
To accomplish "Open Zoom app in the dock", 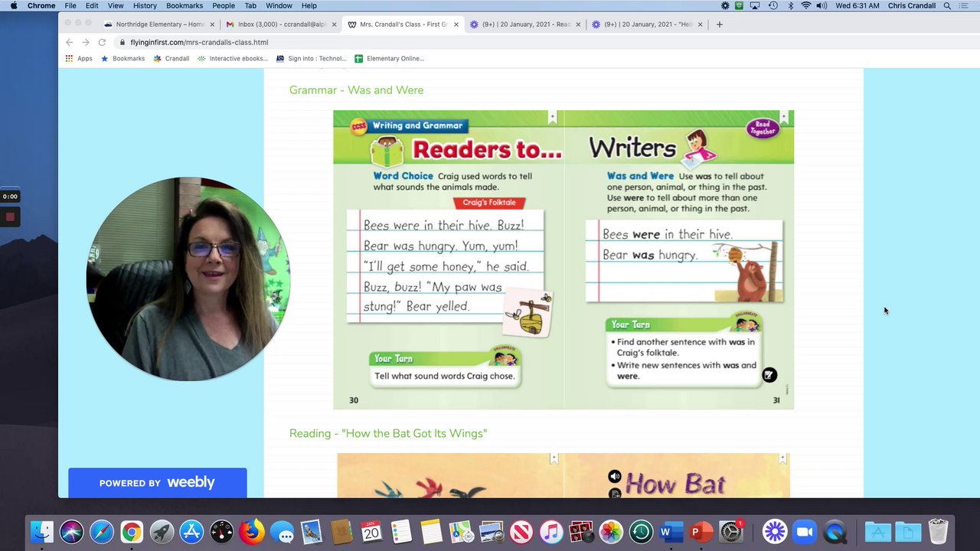I will pos(805,531).
